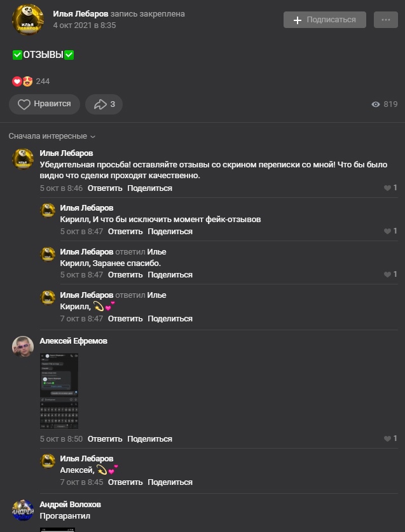Like Алексей Ефремов's comment with the heart
Screen dimensions: 405x532
pyautogui.click(x=387, y=439)
